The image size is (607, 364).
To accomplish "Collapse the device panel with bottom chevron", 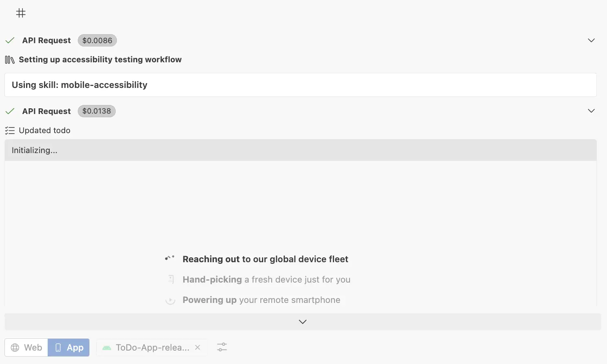I will click(303, 322).
